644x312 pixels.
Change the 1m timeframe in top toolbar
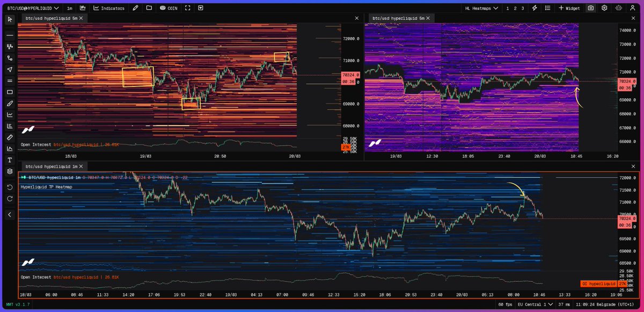[70, 8]
